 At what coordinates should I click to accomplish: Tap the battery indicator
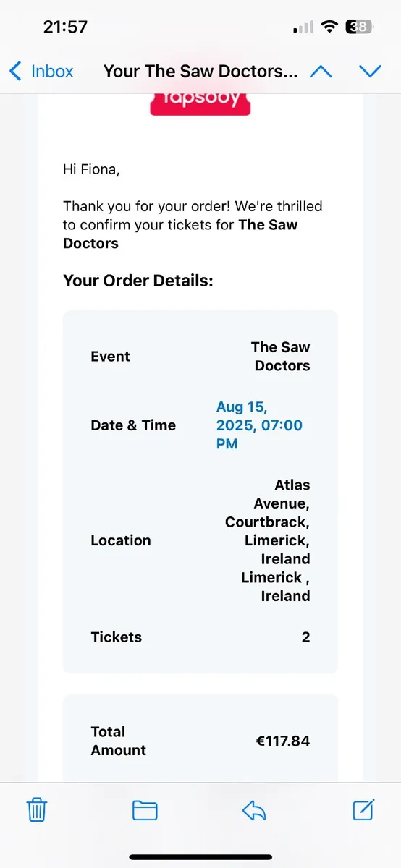pyautogui.click(x=360, y=27)
